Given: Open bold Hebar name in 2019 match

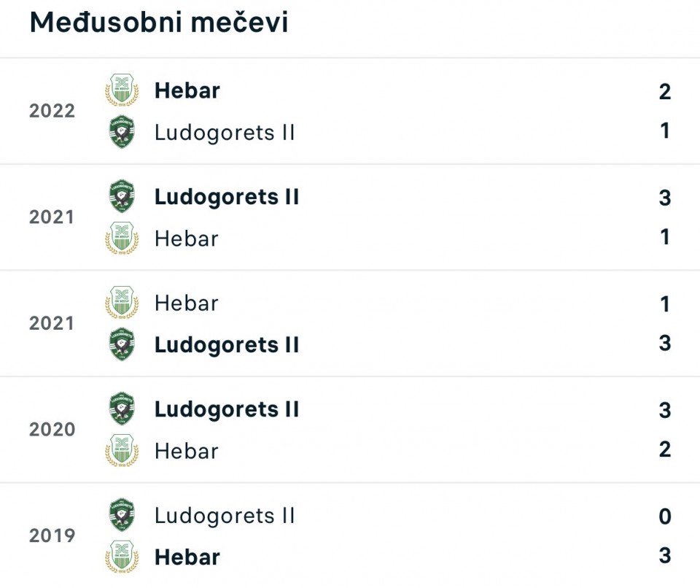Looking at the screenshot, I should 187,557.
